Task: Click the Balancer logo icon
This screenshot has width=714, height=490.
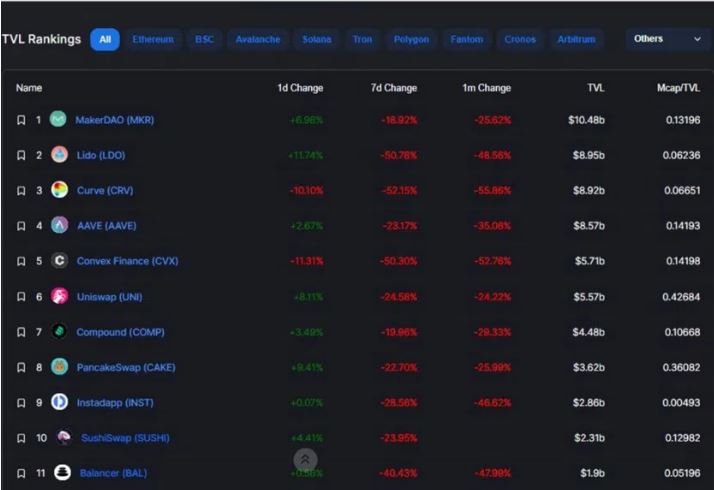Action: [x=62, y=473]
